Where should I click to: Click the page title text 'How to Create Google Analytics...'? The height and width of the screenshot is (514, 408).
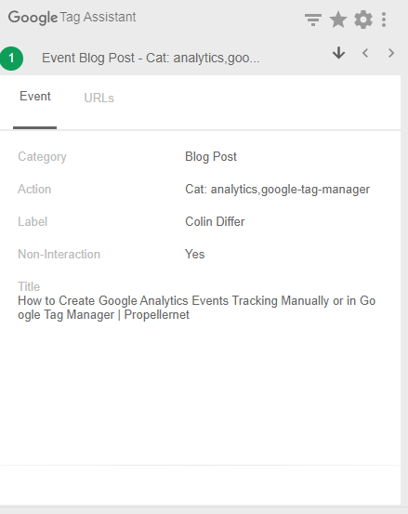pos(197,308)
